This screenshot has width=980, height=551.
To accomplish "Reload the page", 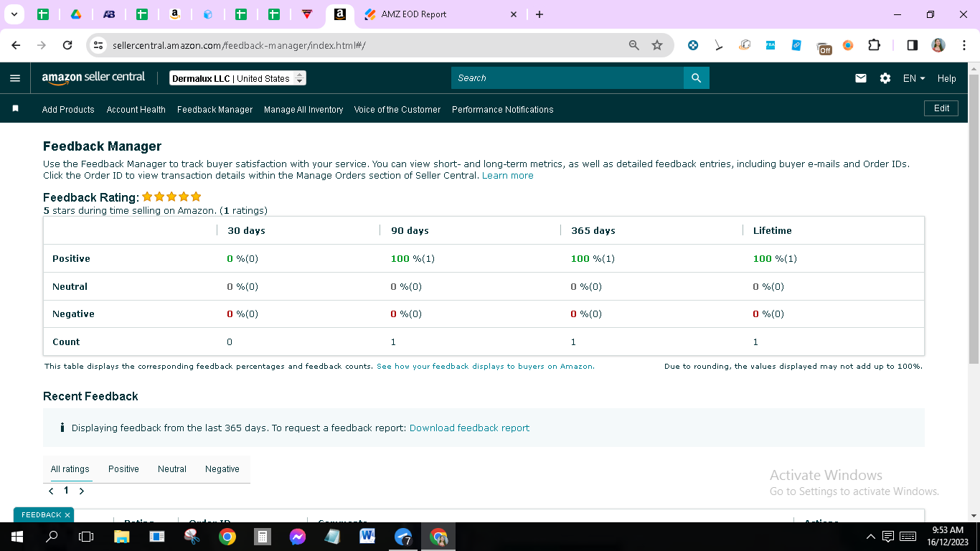I will point(67,45).
